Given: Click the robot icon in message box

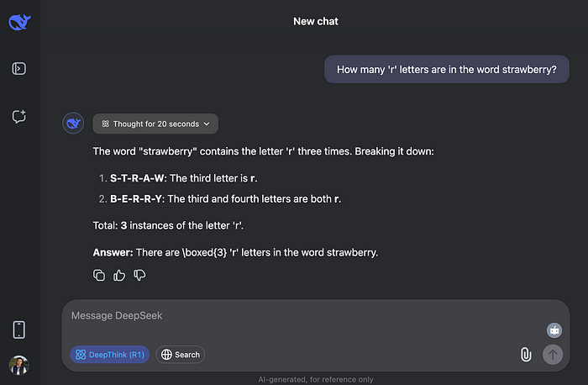Looking at the screenshot, I should (554, 330).
